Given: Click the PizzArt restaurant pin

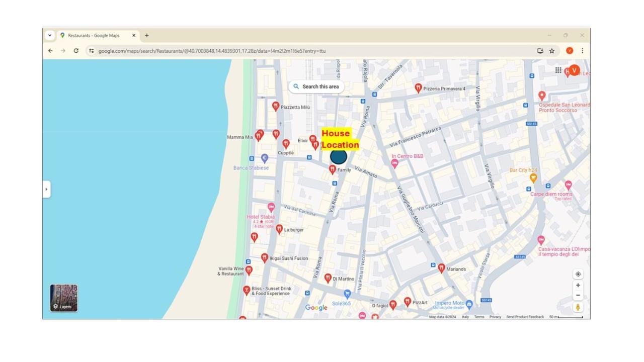Looking at the screenshot, I should click(408, 302).
